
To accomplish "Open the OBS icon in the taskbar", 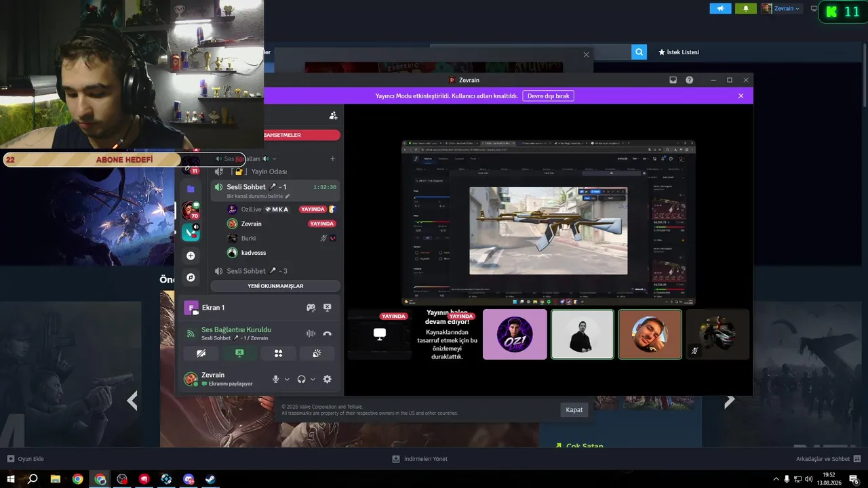I will 122,479.
